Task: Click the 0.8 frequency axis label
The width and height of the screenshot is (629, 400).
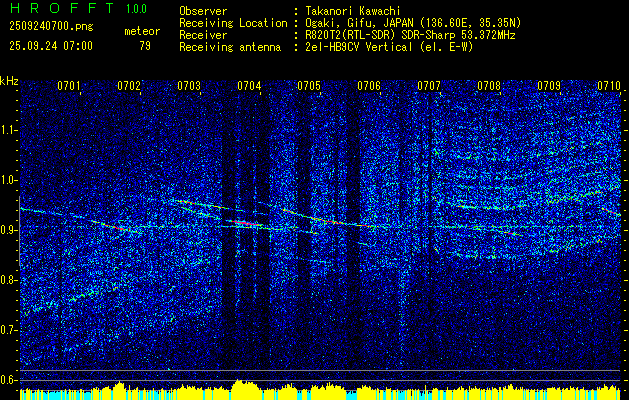Action: coord(7,280)
